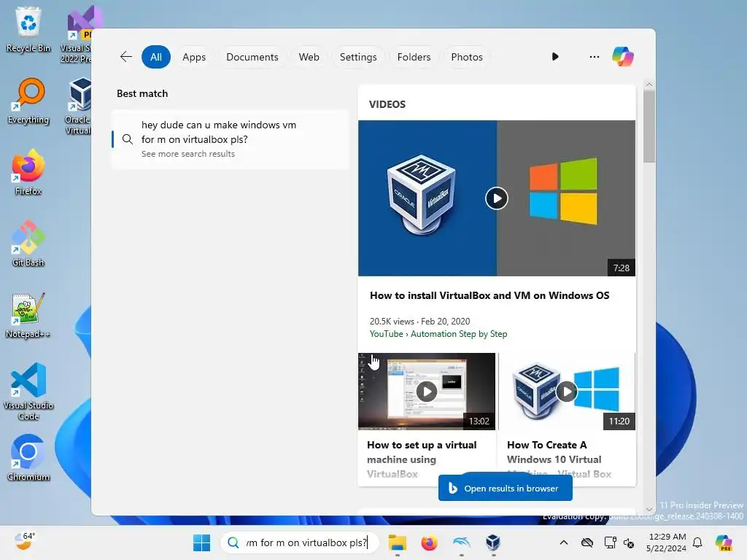Open the Recycle Bin desktop icon
This screenshot has height=560, width=747.
pos(28,29)
